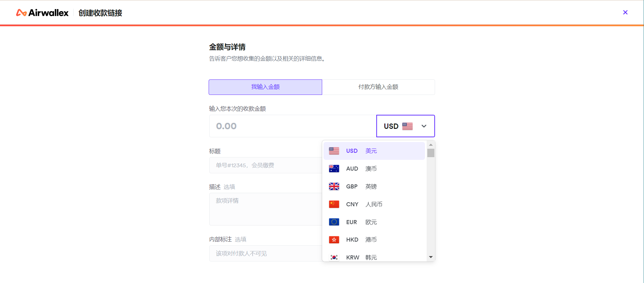Click the scroll-down arrow in currency list
This screenshot has width=644, height=283.
tap(431, 257)
